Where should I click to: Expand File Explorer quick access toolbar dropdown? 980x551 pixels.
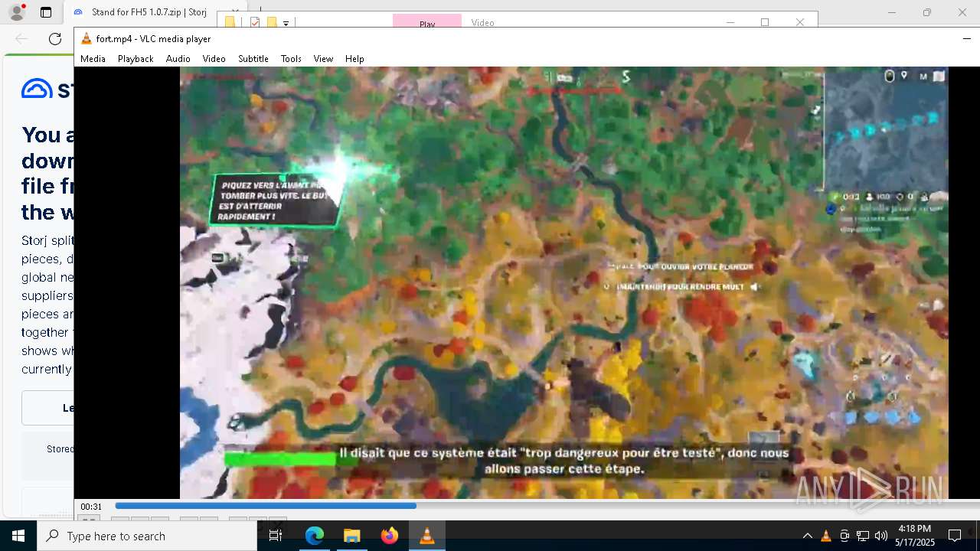click(x=286, y=23)
